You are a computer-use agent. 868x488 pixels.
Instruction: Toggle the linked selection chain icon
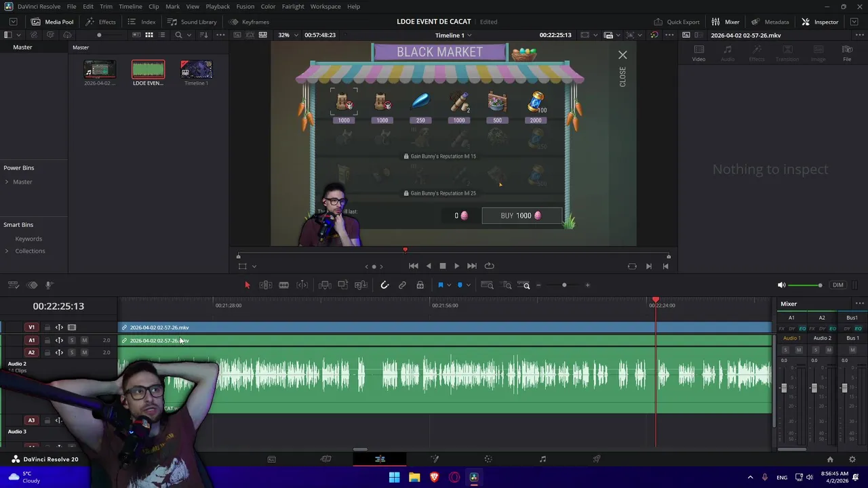(402, 285)
